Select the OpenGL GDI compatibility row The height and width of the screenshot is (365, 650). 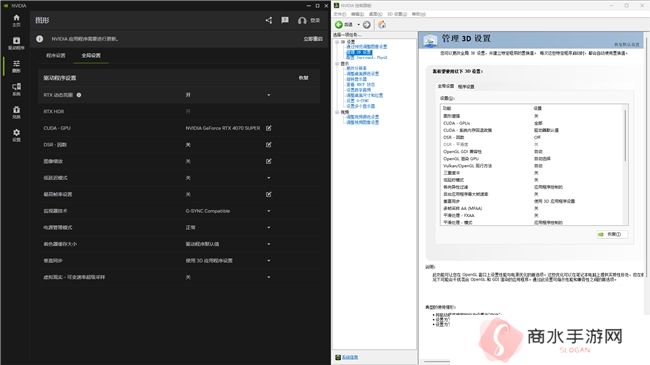533,151
